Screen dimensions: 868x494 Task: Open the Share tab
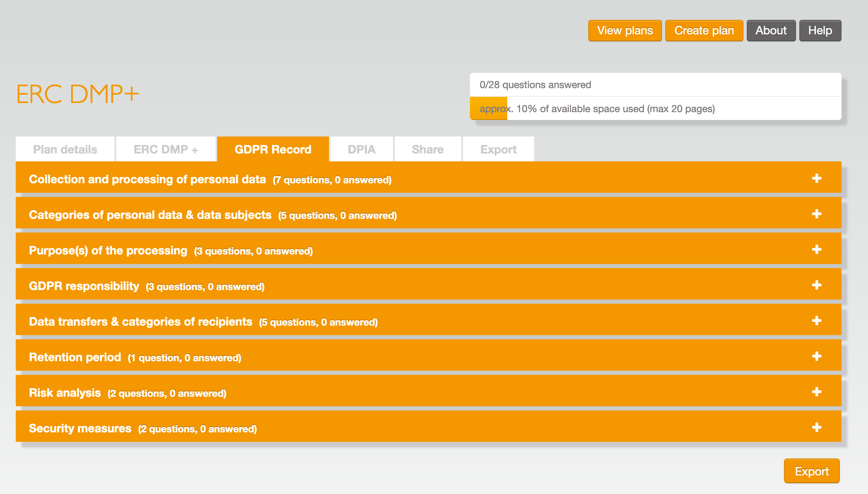pyautogui.click(x=428, y=149)
